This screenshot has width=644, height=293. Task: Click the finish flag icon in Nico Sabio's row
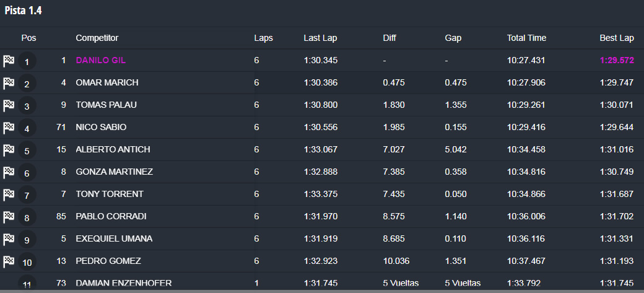(x=9, y=128)
